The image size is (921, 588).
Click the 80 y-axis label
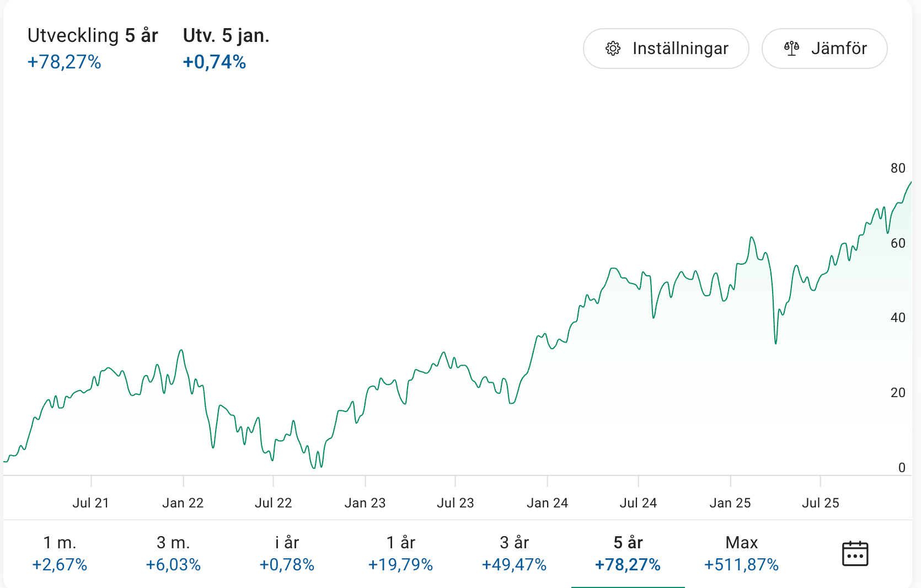pyautogui.click(x=898, y=168)
